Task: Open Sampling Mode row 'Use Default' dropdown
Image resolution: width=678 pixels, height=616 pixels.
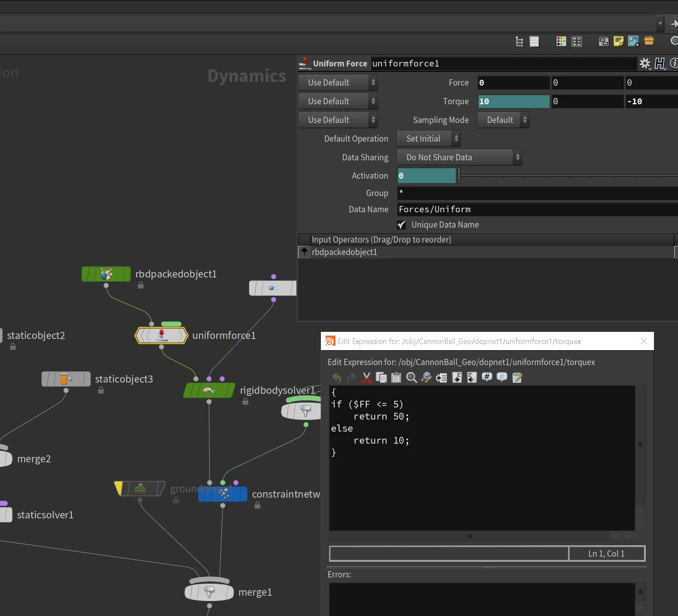Action: [338, 120]
